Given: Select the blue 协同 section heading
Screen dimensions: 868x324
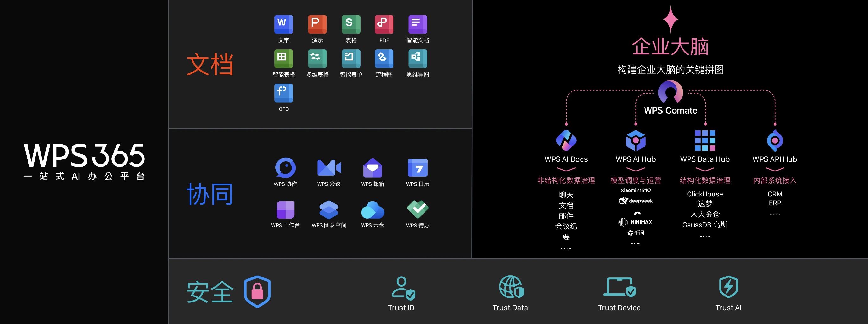Looking at the screenshot, I should (x=210, y=194).
